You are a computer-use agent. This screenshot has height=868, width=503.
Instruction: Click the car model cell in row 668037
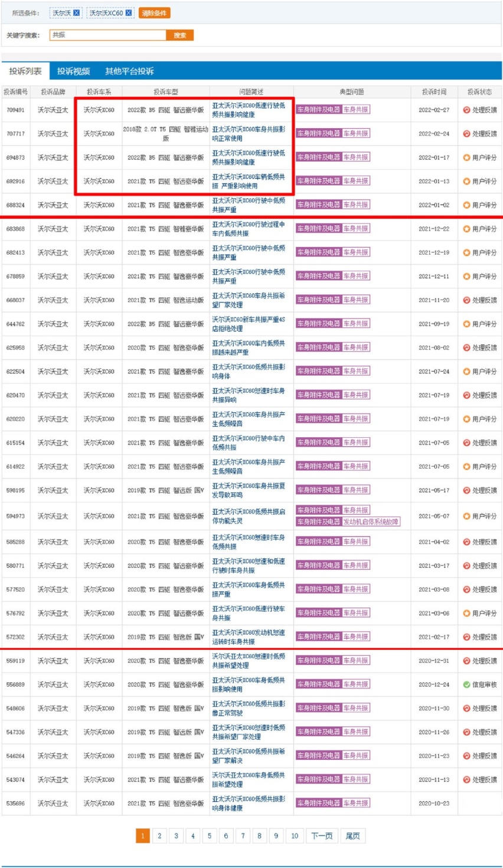click(166, 300)
